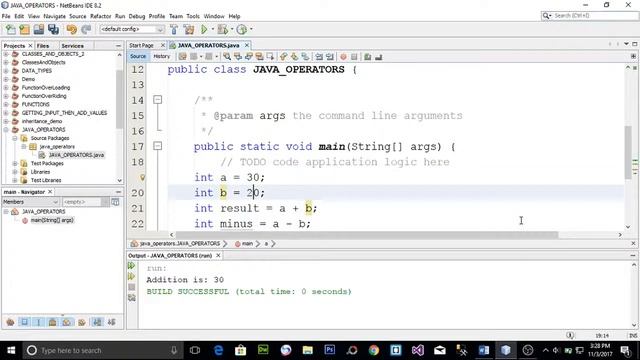This screenshot has width=640, height=360.
Task: Click the New Project toolbar icon
Action: tap(24, 29)
